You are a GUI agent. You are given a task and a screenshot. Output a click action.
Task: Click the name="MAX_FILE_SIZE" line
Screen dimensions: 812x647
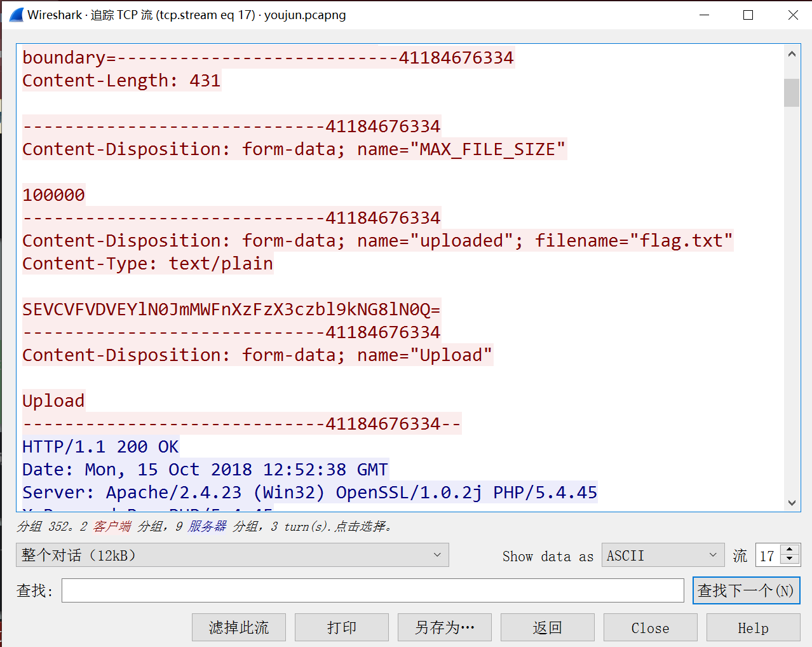click(x=294, y=149)
